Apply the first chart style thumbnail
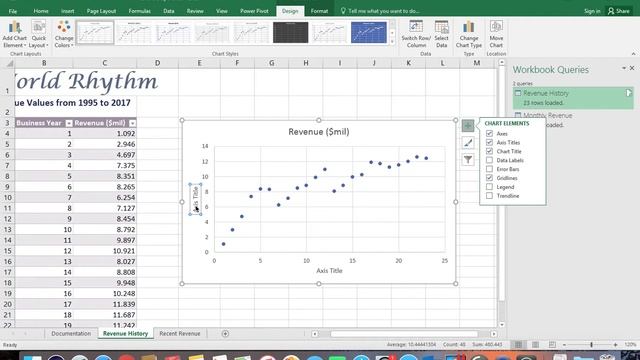640x360 pixels. coord(95,32)
